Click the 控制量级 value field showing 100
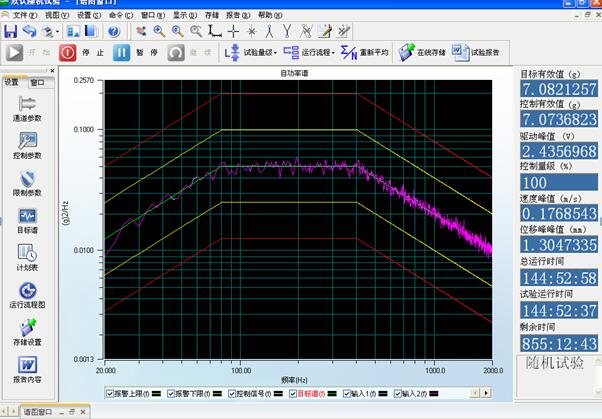Screen dimensions: 602x419 coord(559,182)
